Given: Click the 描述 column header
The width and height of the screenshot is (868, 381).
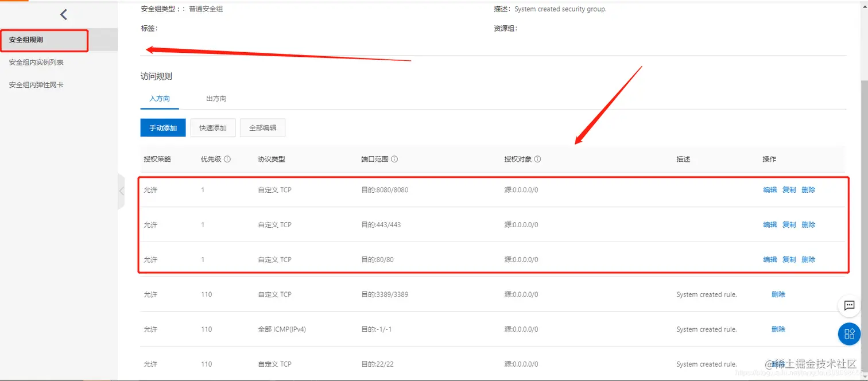Looking at the screenshot, I should click(x=683, y=159).
